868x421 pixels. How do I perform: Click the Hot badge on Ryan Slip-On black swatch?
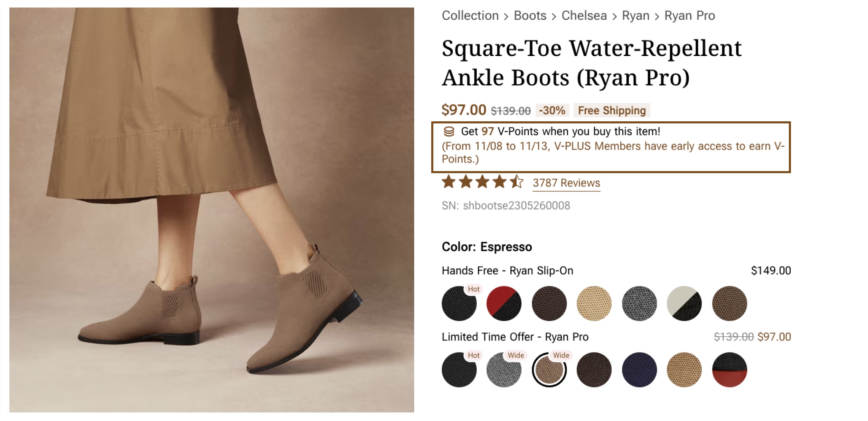[x=473, y=289]
